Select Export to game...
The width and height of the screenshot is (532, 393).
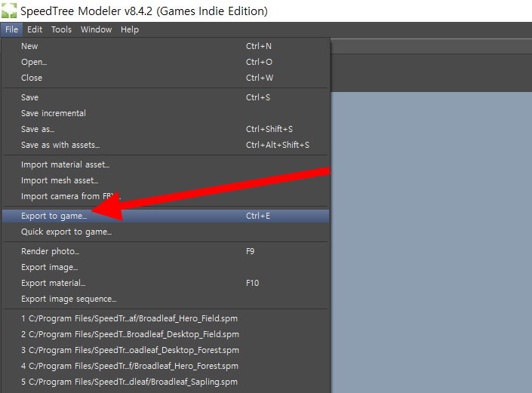click(x=165, y=216)
